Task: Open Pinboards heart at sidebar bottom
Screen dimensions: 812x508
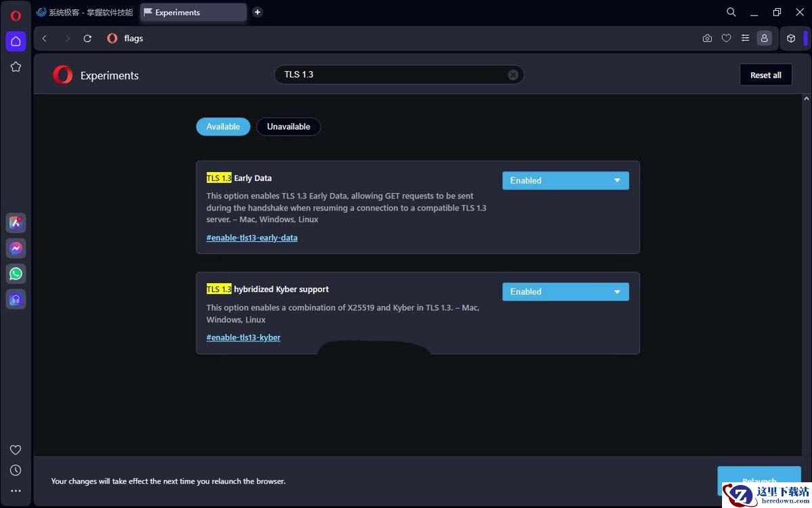Action: pos(16,450)
